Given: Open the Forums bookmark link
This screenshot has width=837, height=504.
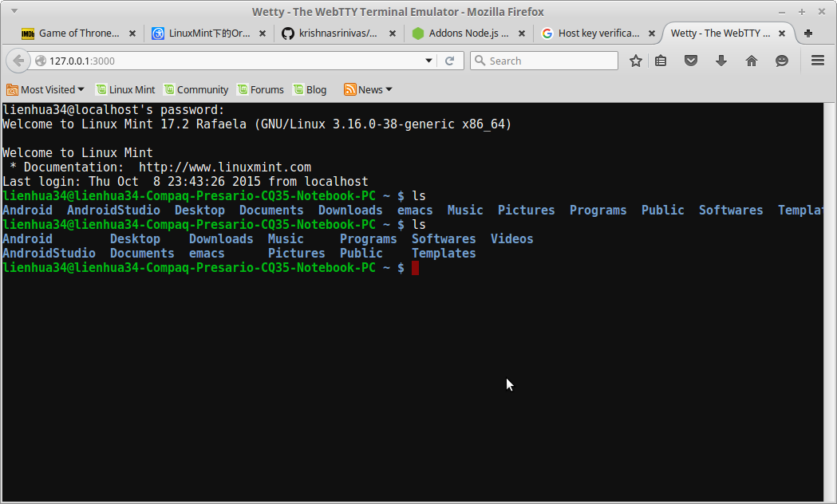Looking at the screenshot, I should (260, 89).
